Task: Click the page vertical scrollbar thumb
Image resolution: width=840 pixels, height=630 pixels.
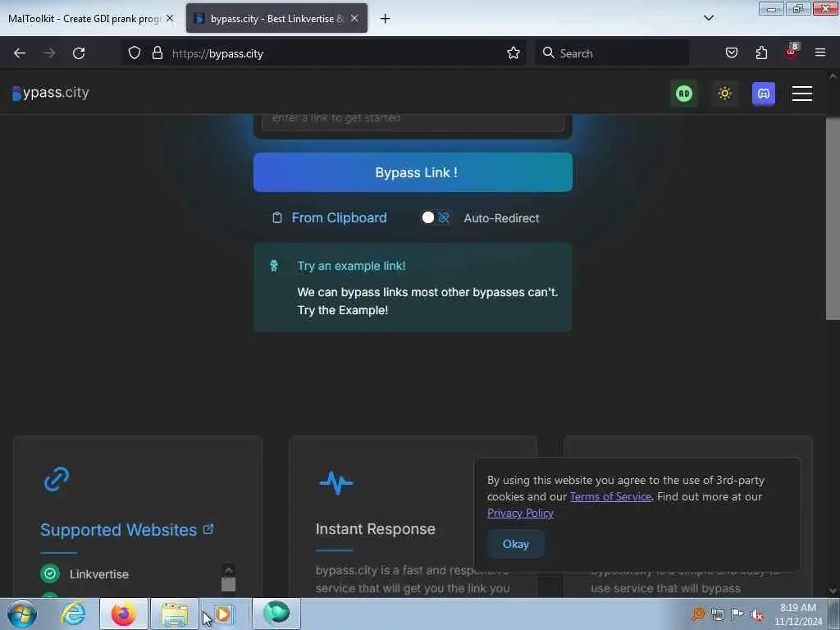Action: tap(833, 218)
